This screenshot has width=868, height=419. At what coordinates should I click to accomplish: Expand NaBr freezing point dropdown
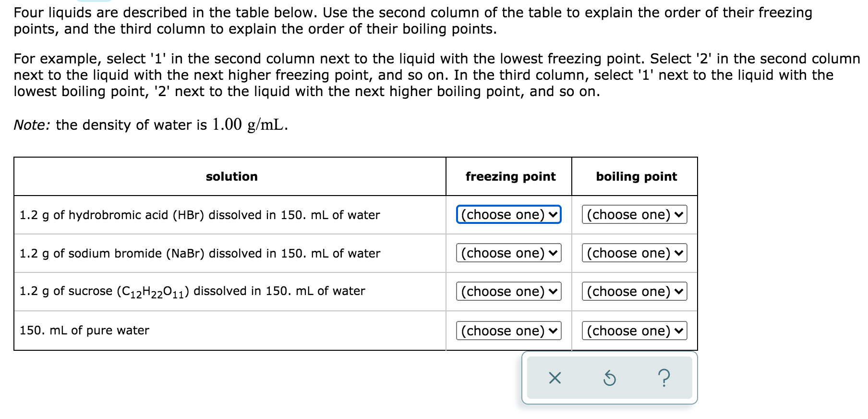point(509,253)
